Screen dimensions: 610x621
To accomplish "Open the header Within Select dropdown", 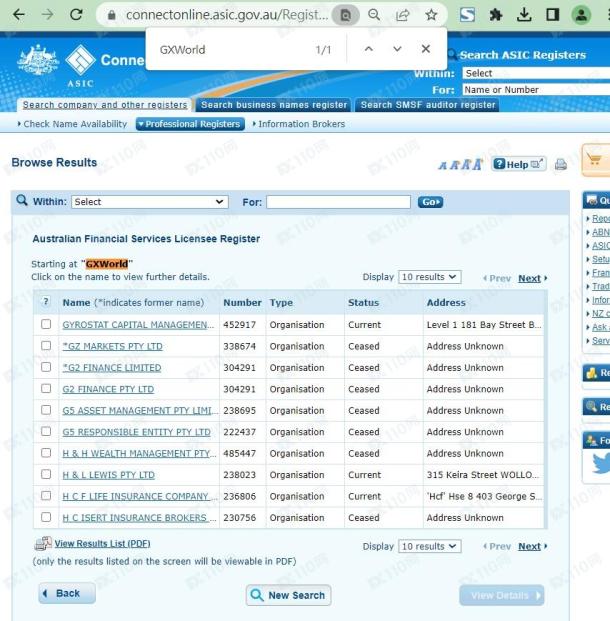I will point(536,73).
